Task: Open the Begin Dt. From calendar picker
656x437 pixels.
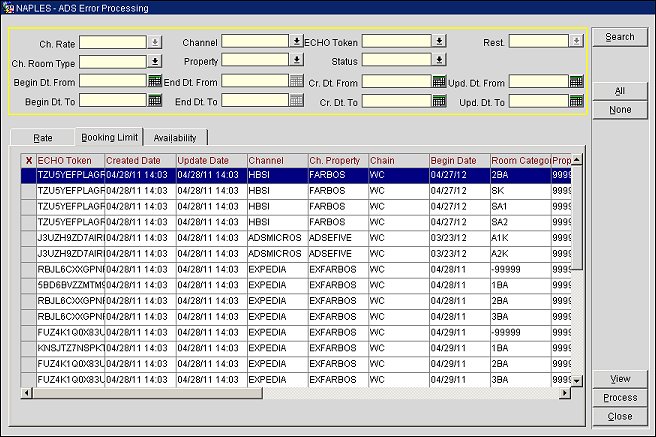Action: (x=154, y=81)
